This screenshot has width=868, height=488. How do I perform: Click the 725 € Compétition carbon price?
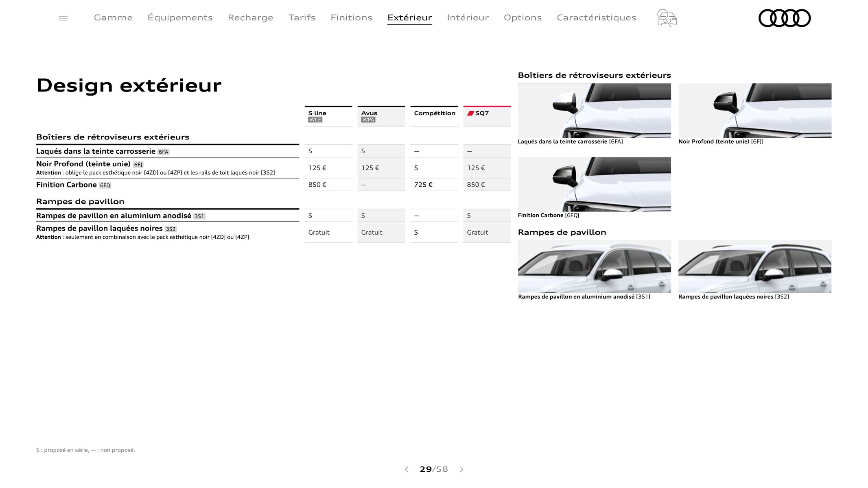point(423,185)
